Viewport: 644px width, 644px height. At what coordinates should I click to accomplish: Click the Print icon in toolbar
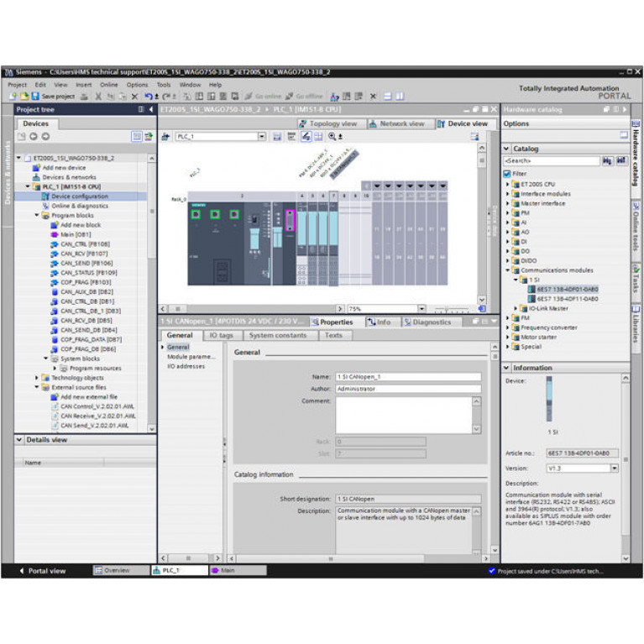tap(84, 97)
